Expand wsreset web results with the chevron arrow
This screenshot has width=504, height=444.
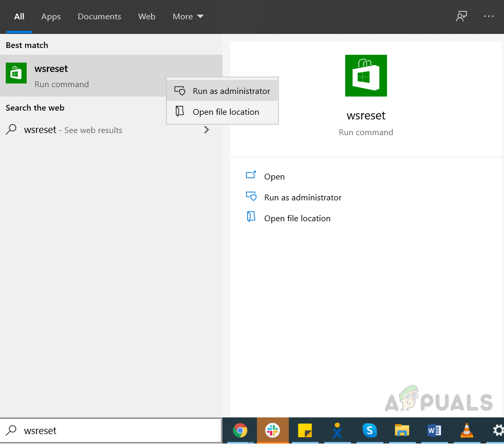(x=207, y=130)
